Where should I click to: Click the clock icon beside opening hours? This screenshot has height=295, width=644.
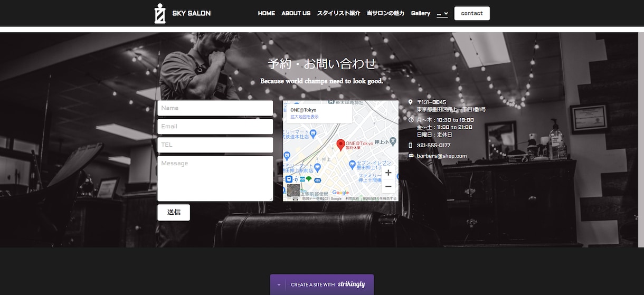(411, 120)
